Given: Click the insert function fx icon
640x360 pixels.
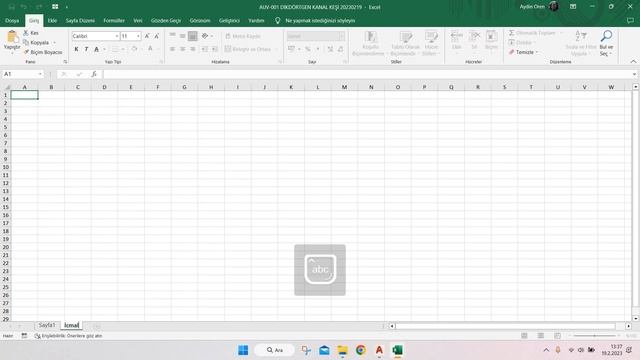Looking at the screenshot, I should tap(94, 74).
